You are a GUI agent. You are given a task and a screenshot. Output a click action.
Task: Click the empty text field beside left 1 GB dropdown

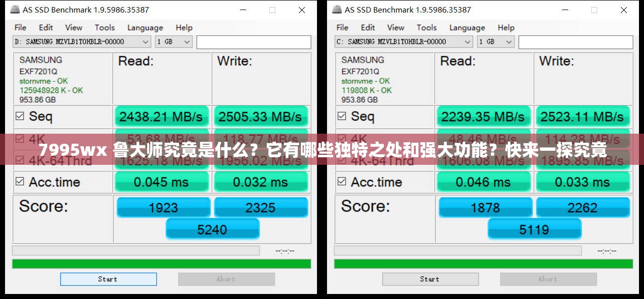(254, 42)
